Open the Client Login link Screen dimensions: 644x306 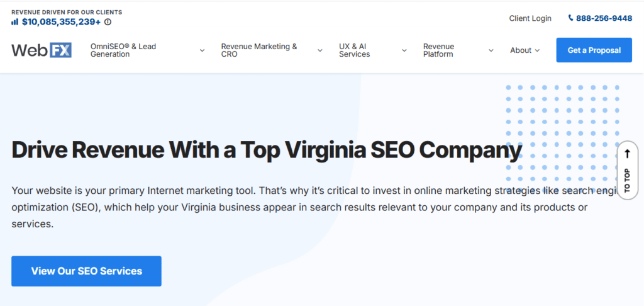[x=530, y=18]
